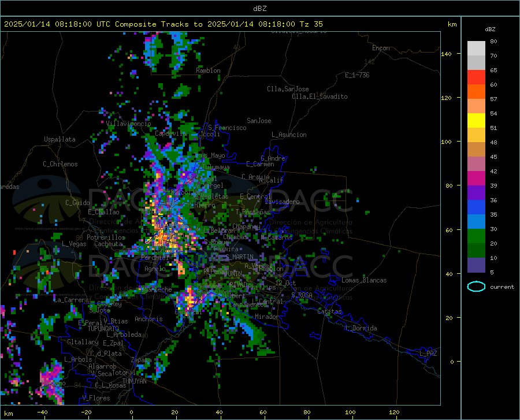Pick the royal blue 36–35 dBZ swatch
The width and height of the screenshot is (520, 420).
pyautogui.click(x=476, y=207)
